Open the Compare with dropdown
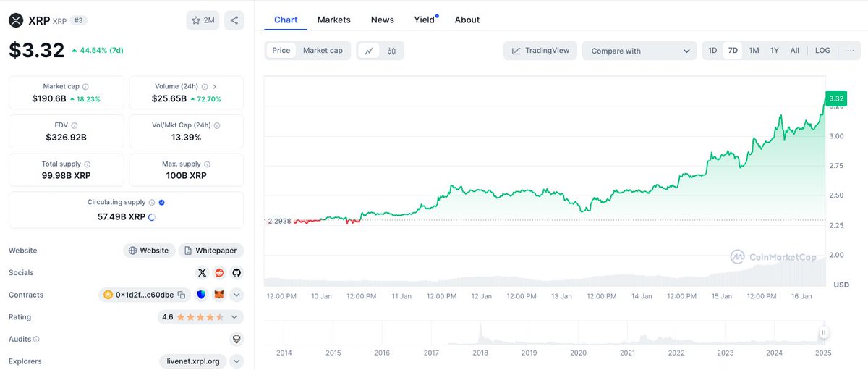This screenshot has width=868, height=370. [x=639, y=51]
